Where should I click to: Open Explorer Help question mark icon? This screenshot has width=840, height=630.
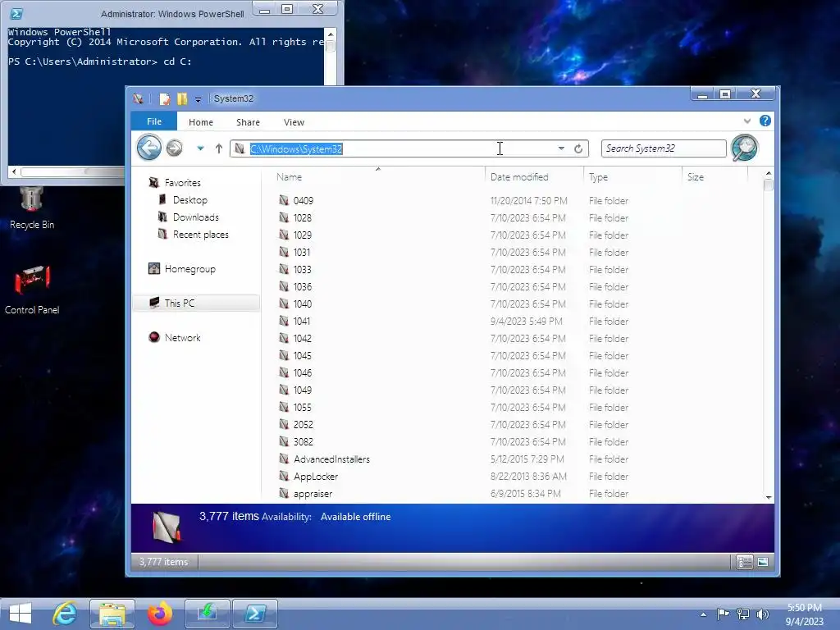[x=765, y=121]
